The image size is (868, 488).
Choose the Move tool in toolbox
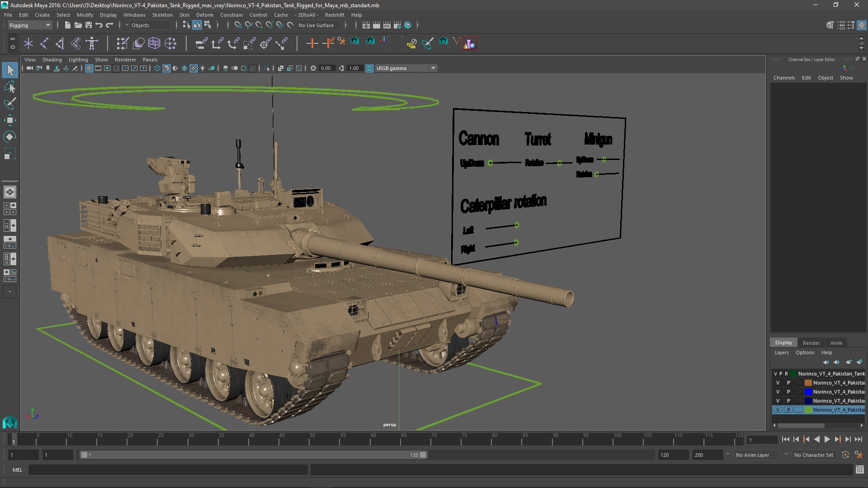(10, 120)
